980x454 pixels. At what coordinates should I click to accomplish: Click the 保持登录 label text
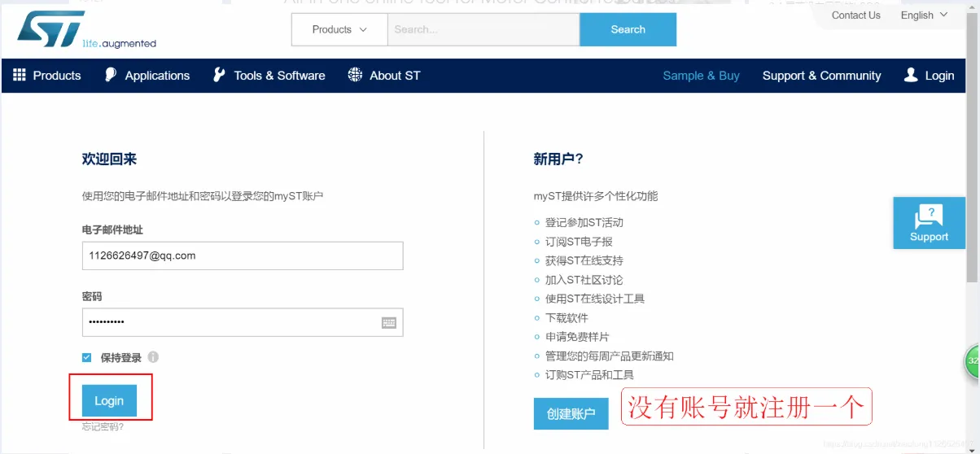[x=121, y=357]
